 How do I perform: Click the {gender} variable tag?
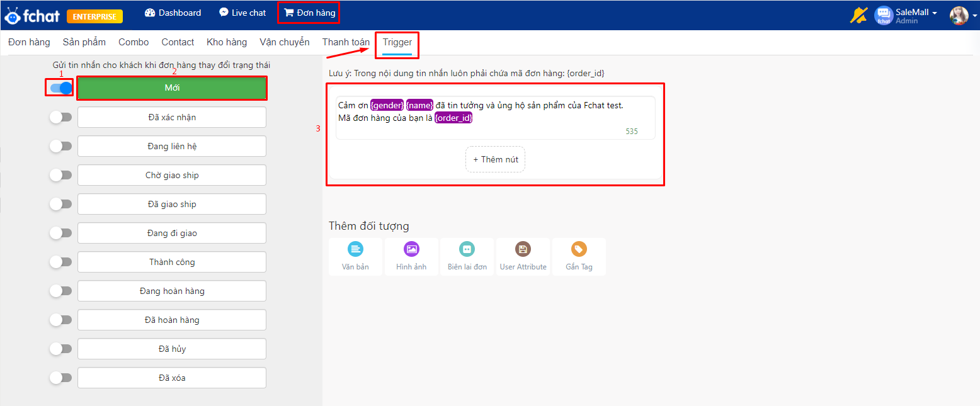[387, 105]
